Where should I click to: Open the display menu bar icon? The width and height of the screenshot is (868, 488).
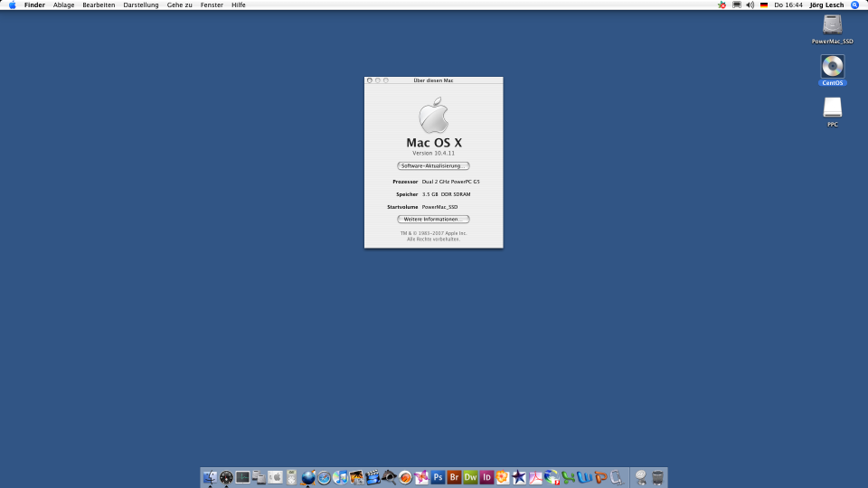click(736, 5)
